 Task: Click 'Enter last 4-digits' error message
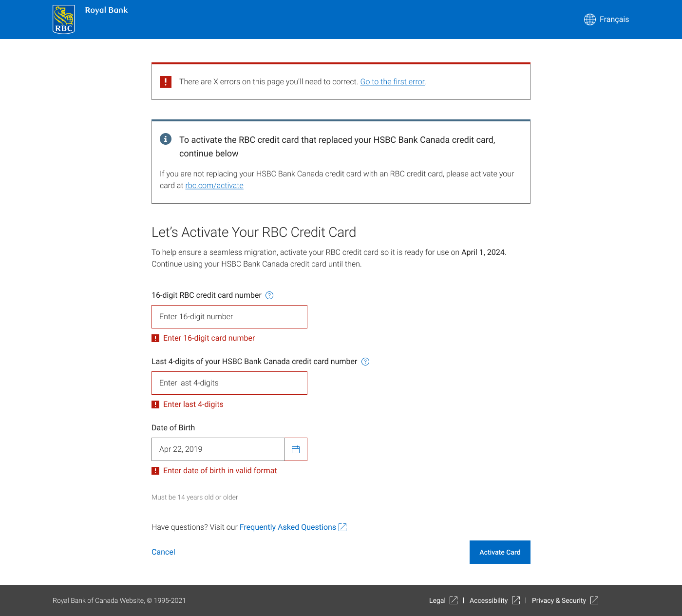click(193, 404)
